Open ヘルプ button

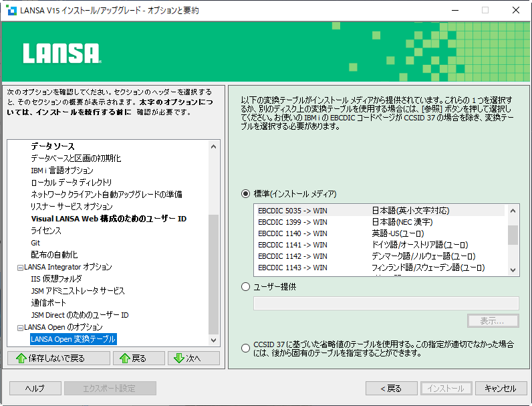[35, 389]
